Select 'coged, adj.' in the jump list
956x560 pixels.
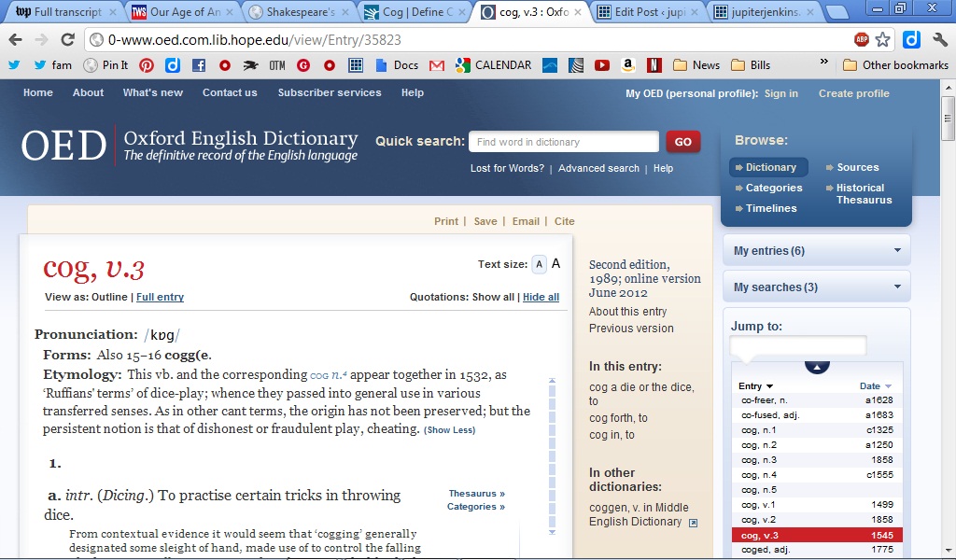point(817,550)
